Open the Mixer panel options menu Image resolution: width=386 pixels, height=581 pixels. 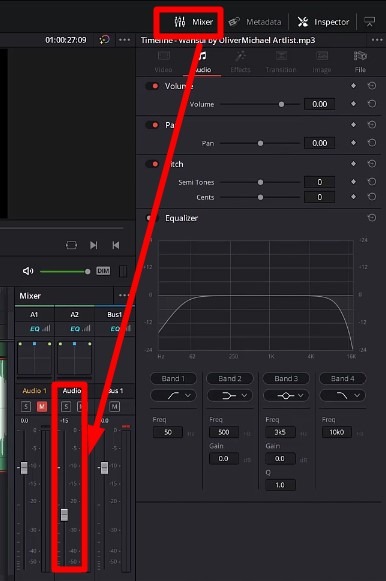coord(124,295)
